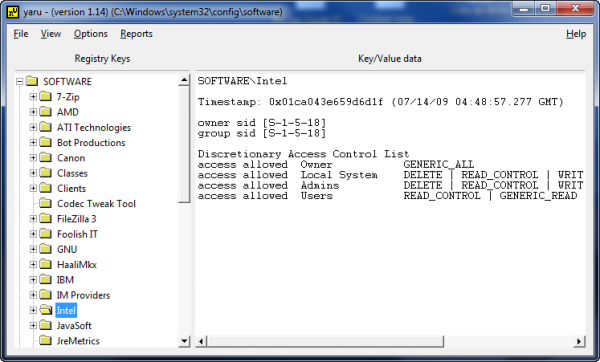
Task: Expand the ATI Technologies key
Action: click(x=33, y=127)
